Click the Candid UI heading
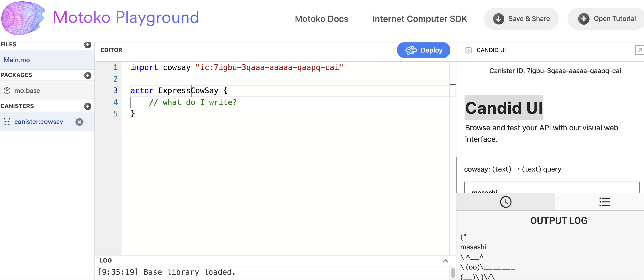This screenshot has height=280, width=644. click(504, 108)
